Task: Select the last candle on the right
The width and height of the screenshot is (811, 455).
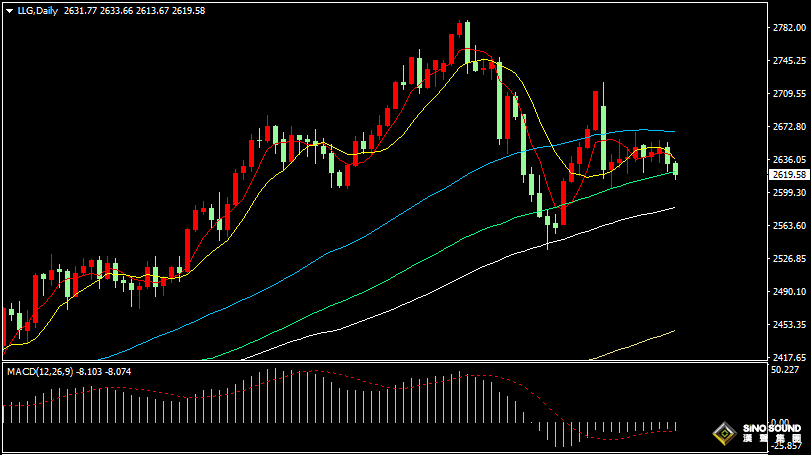Action: [x=676, y=168]
